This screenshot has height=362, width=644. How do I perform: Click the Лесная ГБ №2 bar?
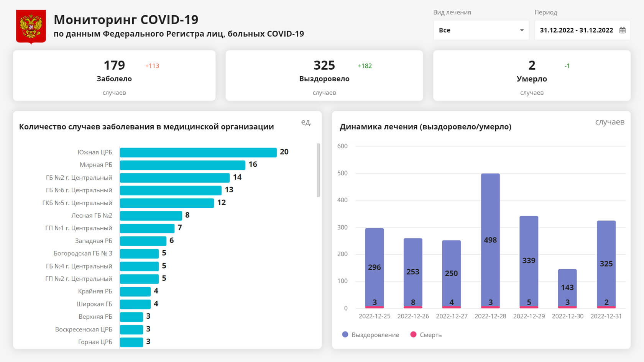click(151, 216)
